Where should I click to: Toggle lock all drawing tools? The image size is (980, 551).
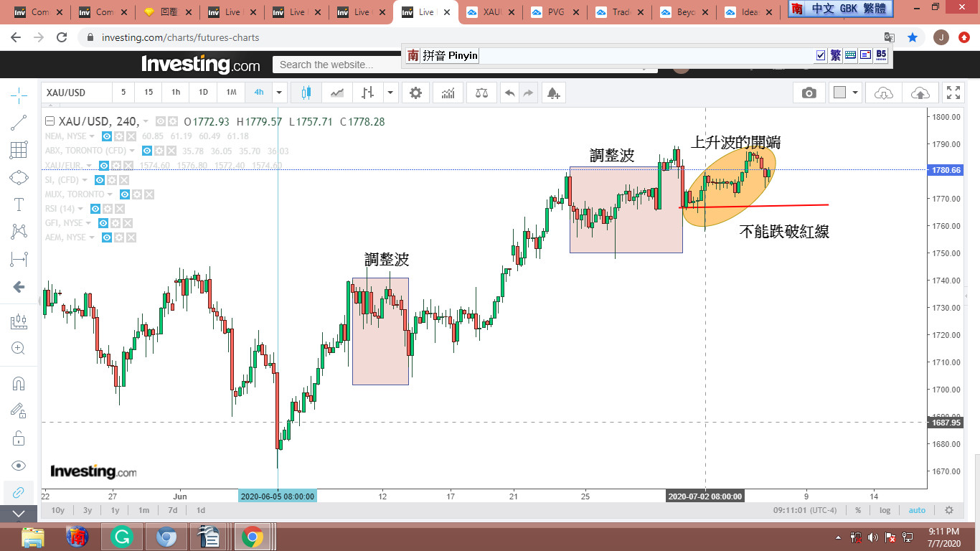click(x=19, y=438)
